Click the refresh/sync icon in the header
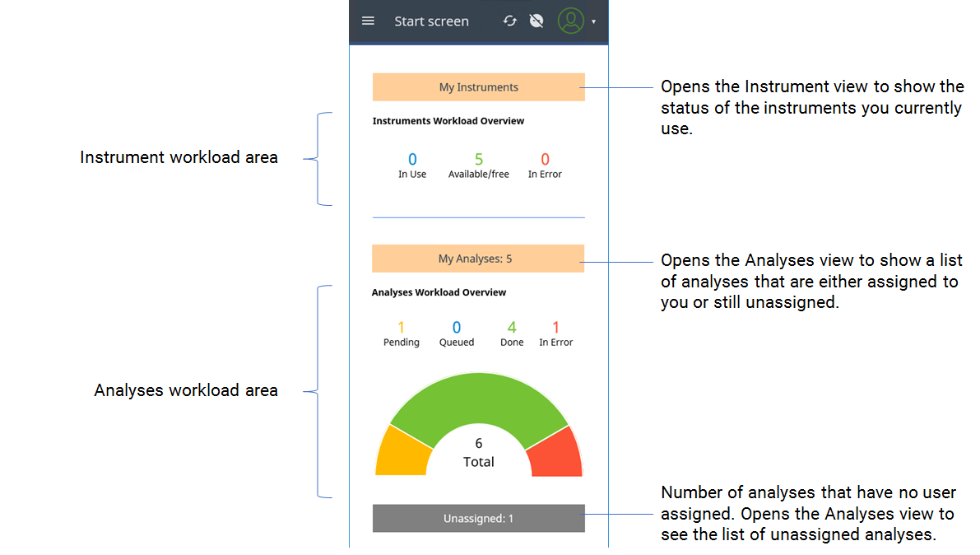This screenshot has width=980, height=555. tap(509, 21)
